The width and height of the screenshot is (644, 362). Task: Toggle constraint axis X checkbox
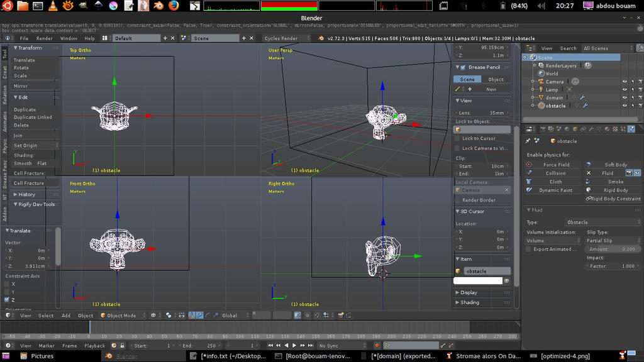(7, 283)
